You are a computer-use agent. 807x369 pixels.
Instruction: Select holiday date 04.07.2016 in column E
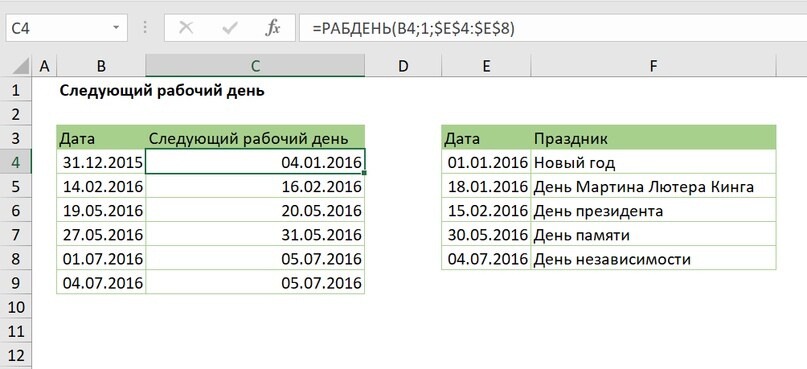pyautogui.click(x=486, y=259)
